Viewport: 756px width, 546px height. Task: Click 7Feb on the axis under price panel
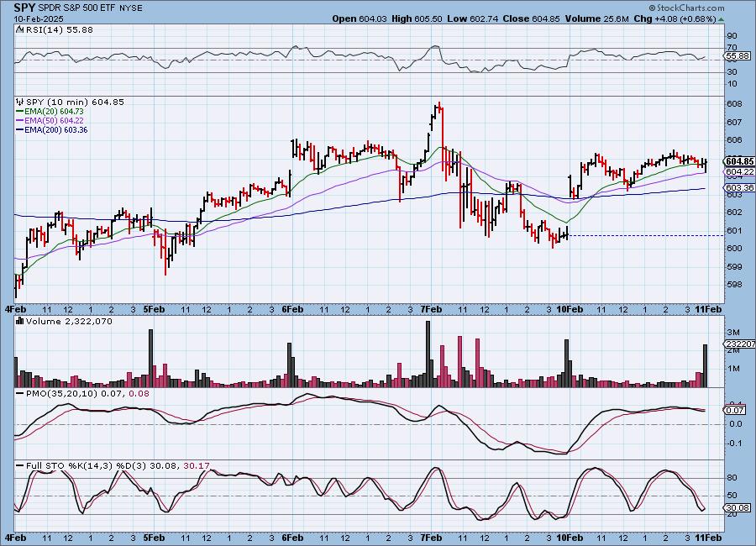(431, 309)
